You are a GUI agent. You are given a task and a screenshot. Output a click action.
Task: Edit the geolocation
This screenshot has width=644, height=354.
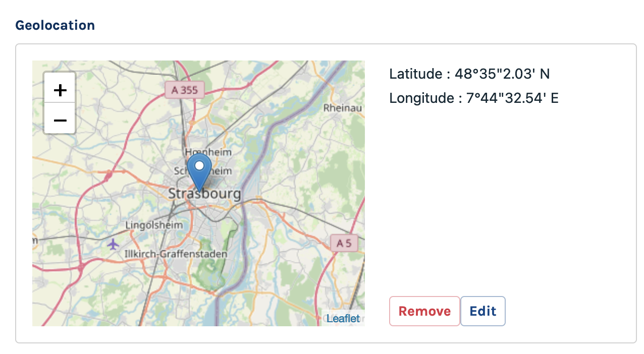[x=483, y=311]
